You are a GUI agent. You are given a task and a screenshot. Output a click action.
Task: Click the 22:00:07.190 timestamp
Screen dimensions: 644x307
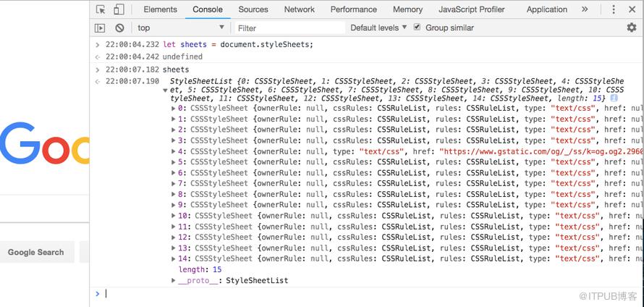tap(132, 81)
